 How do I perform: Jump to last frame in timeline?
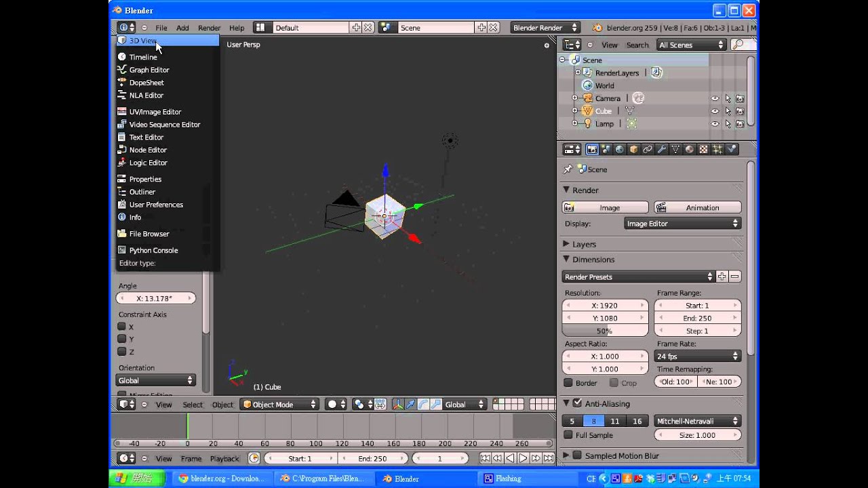point(549,459)
